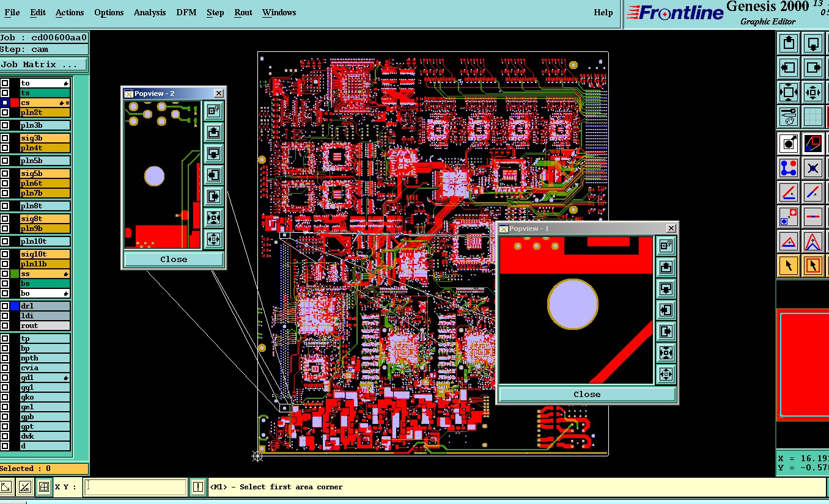Toggle the 'ss' layer checkbox
Screen dimensions: 829x504
(5, 274)
